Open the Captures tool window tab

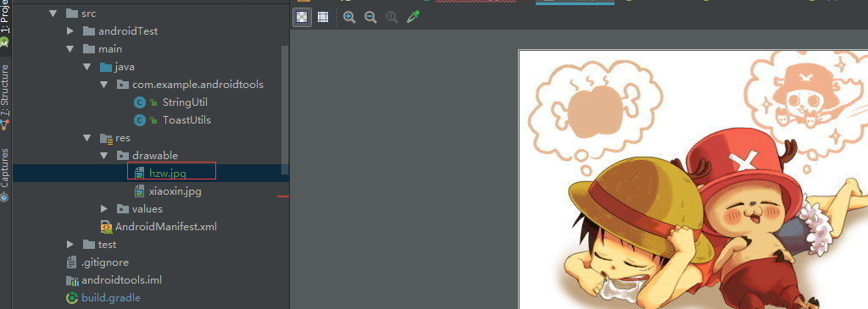(5, 174)
